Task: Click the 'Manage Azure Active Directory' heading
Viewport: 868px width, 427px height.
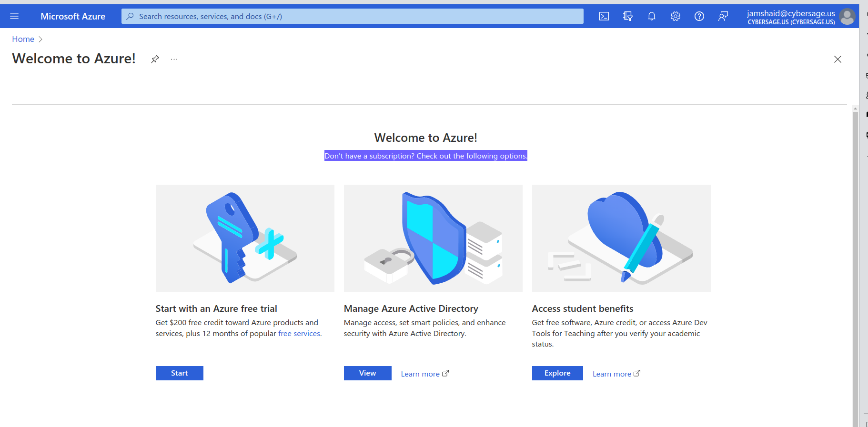Action: [x=411, y=308]
